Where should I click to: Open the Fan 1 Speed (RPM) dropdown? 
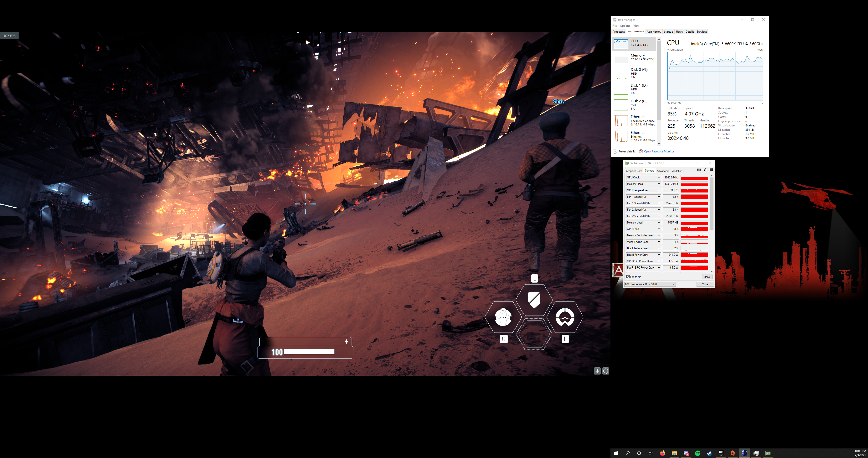[x=659, y=203]
